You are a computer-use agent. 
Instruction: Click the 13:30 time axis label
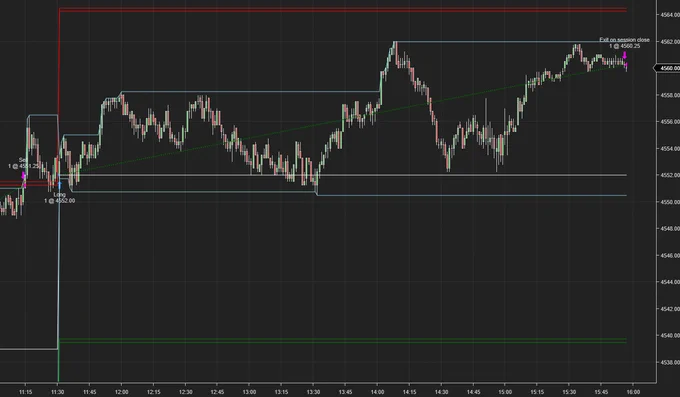313,392
